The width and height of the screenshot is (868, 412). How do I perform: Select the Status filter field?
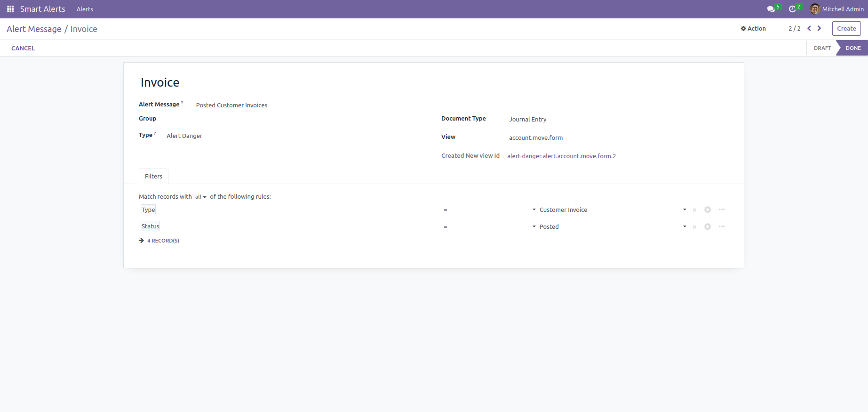pos(151,226)
